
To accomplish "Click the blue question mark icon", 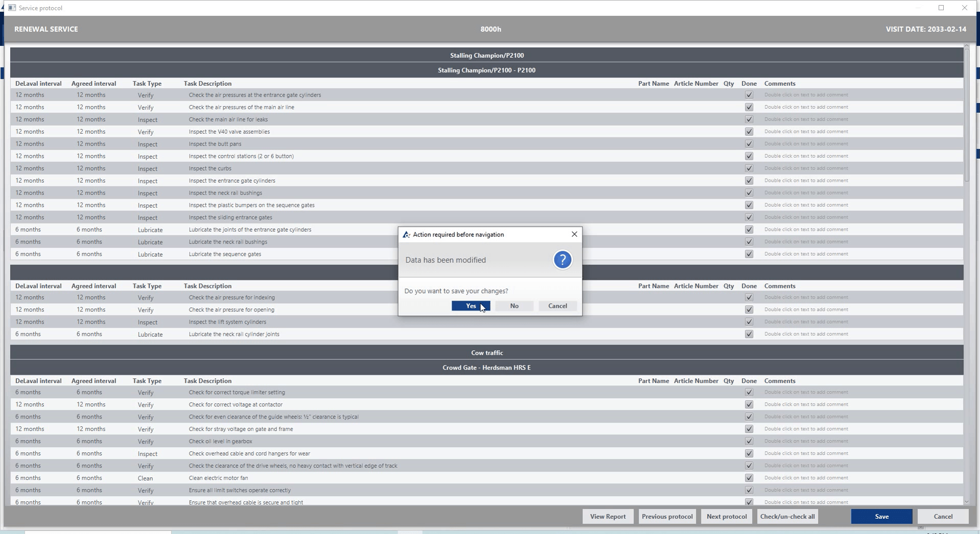I will pos(562,260).
